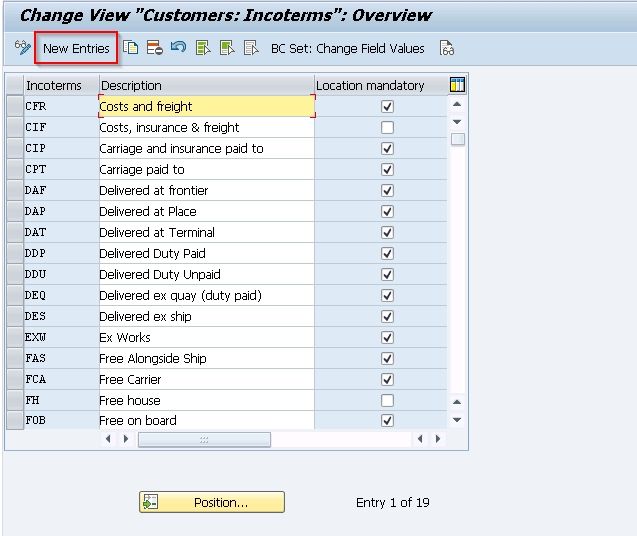Click the DES incoterm code cell
The width and height of the screenshot is (637, 536).
[61, 316]
